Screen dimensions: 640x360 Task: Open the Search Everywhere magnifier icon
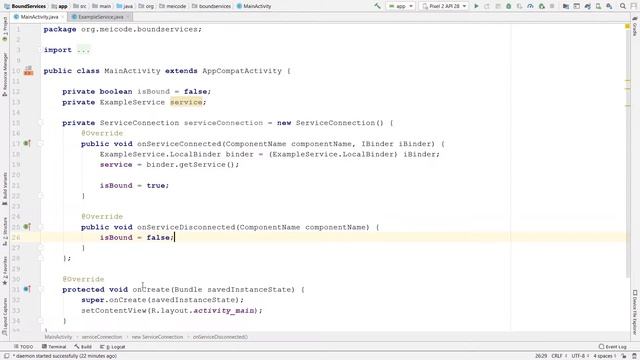(x=623, y=6)
